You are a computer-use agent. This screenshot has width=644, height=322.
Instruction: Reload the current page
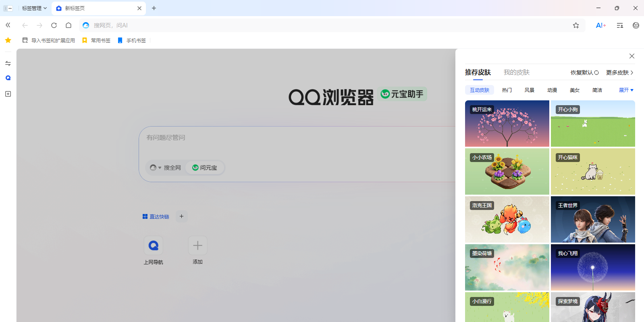54,25
